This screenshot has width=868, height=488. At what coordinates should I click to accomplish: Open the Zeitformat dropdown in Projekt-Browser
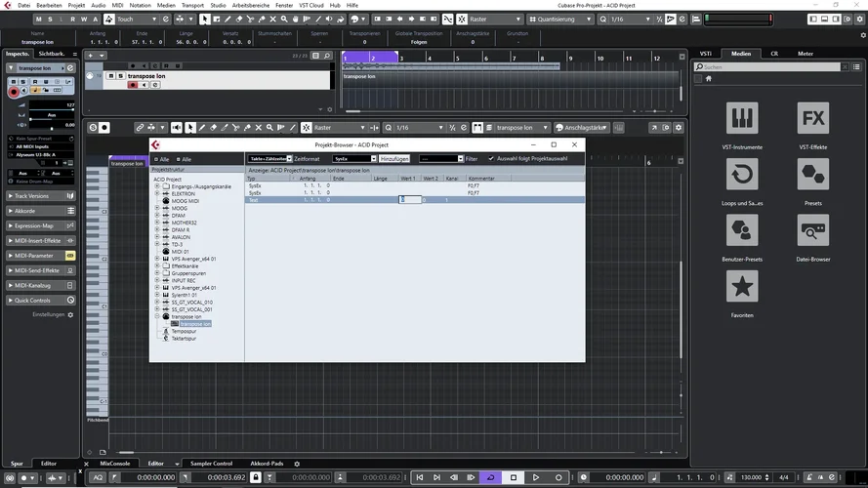269,158
